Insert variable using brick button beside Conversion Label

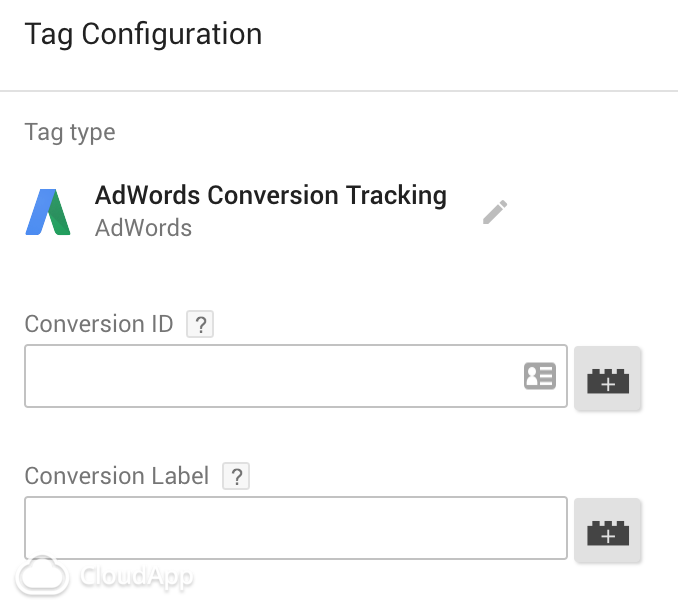(x=608, y=530)
